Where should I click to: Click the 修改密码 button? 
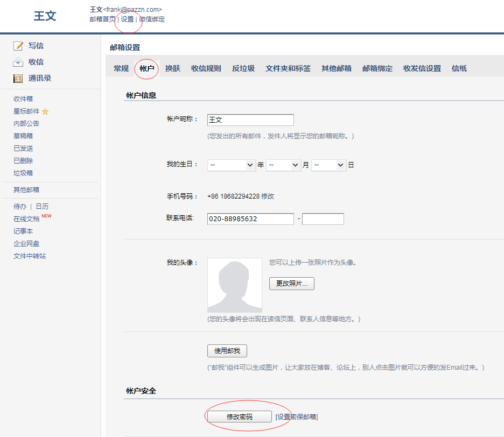coord(240,417)
